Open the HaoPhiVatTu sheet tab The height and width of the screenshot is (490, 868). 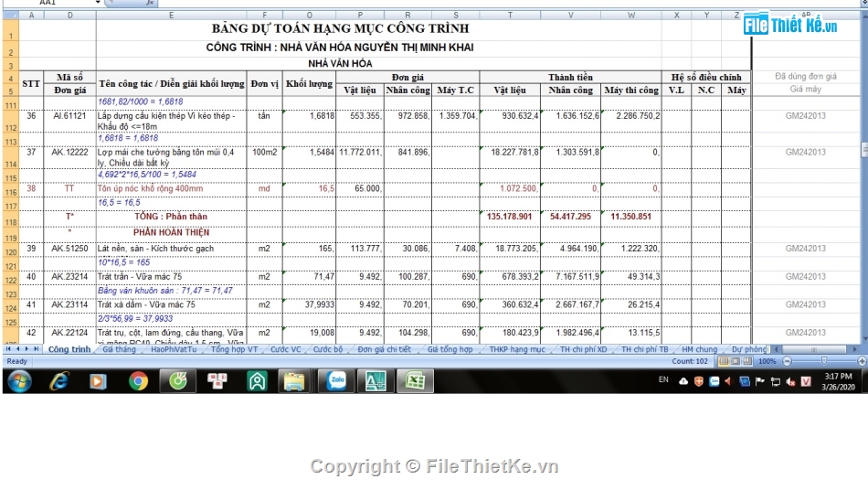(174, 349)
